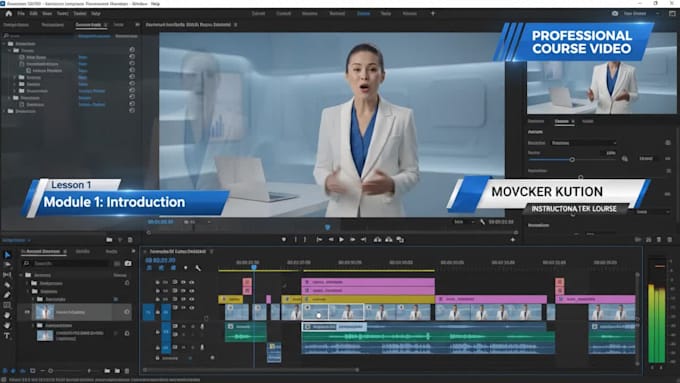The height and width of the screenshot is (383, 680).
Task: Collapse the topmost effects tree folder
Action: point(4,44)
